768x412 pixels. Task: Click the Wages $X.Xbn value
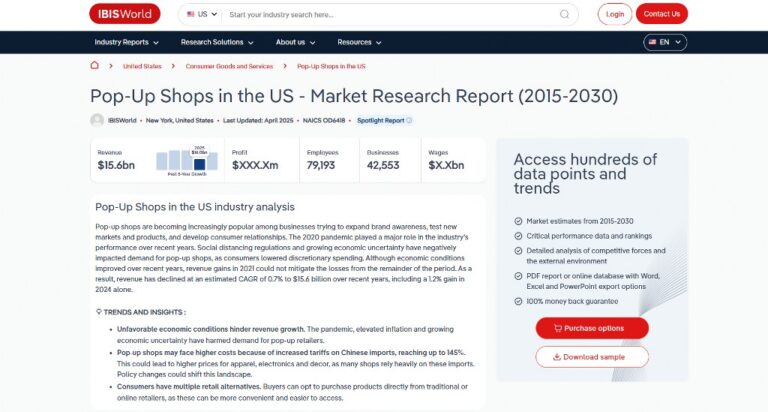446,166
